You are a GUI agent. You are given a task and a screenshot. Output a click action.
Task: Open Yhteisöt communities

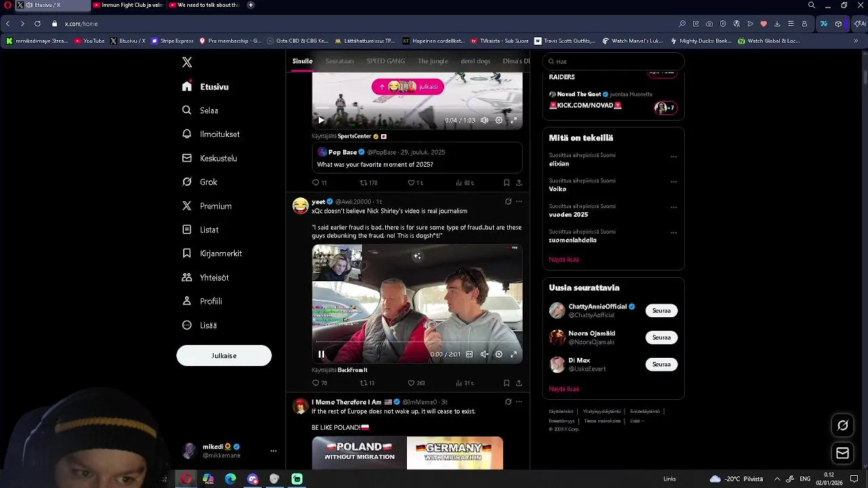click(205, 277)
